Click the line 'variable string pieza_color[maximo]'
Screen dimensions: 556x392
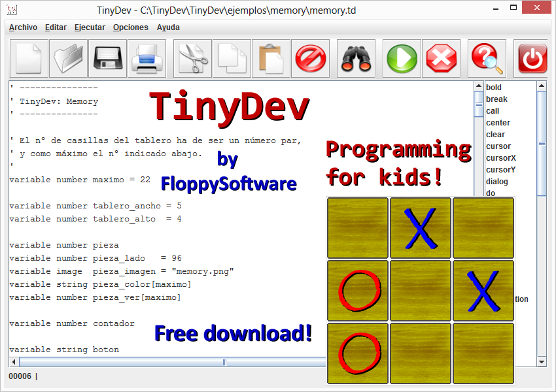[x=100, y=284]
